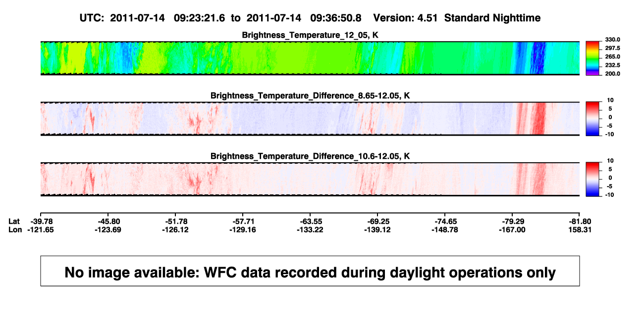Click the Brightness_Temperature_Difference_10.6-12.05 title
Screen dimensions: 644x330
(x=310, y=156)
